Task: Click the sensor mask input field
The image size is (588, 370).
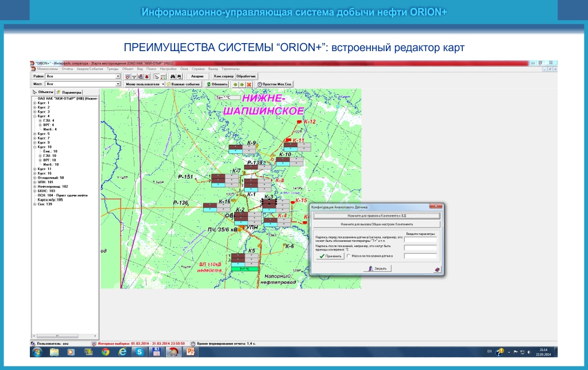Action: click(x=420, y=256)
